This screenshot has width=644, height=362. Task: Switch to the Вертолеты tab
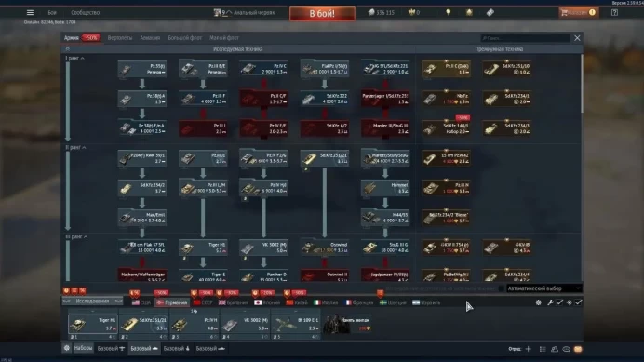tap(120, 38)
